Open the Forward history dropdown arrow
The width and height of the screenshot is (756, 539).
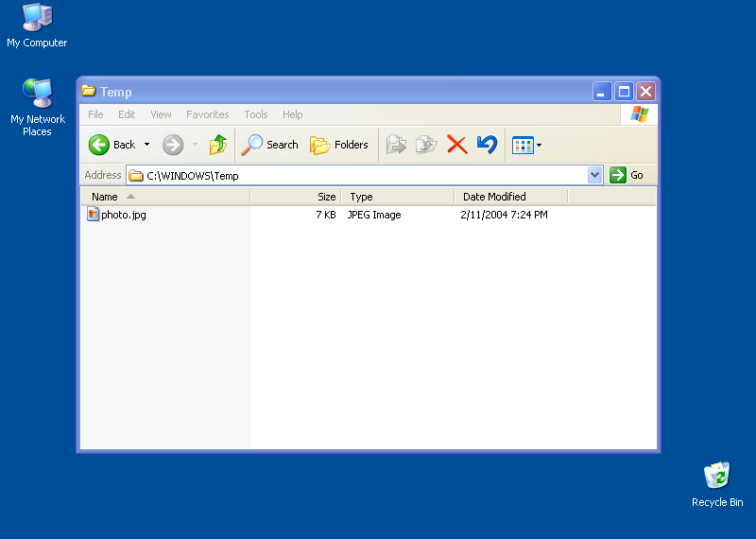click(x=196, y=145)
